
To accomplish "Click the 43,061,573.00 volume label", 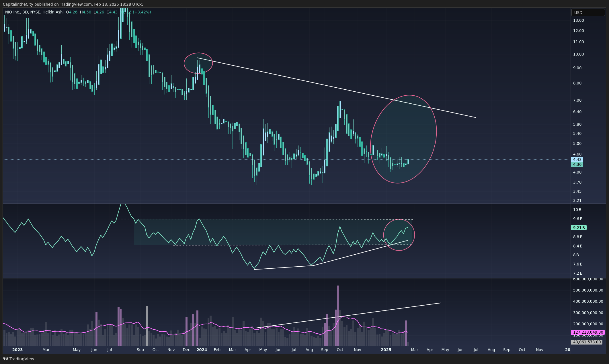I will 587,342.
